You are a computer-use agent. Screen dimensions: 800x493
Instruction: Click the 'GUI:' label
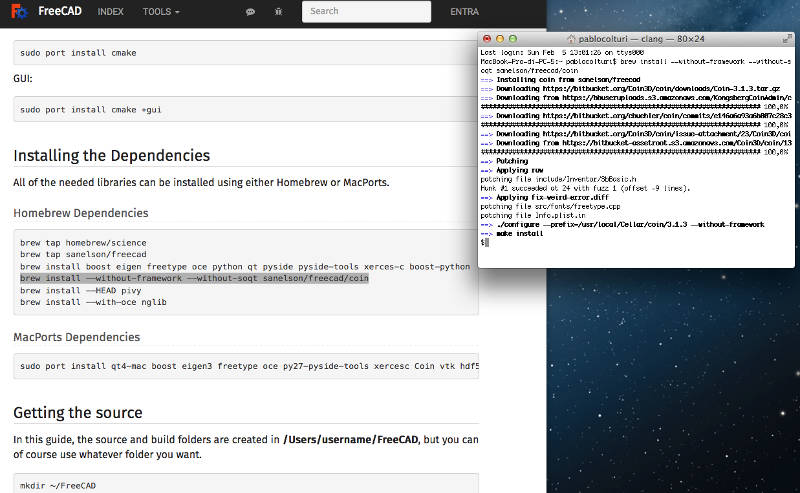coord(23,79)
